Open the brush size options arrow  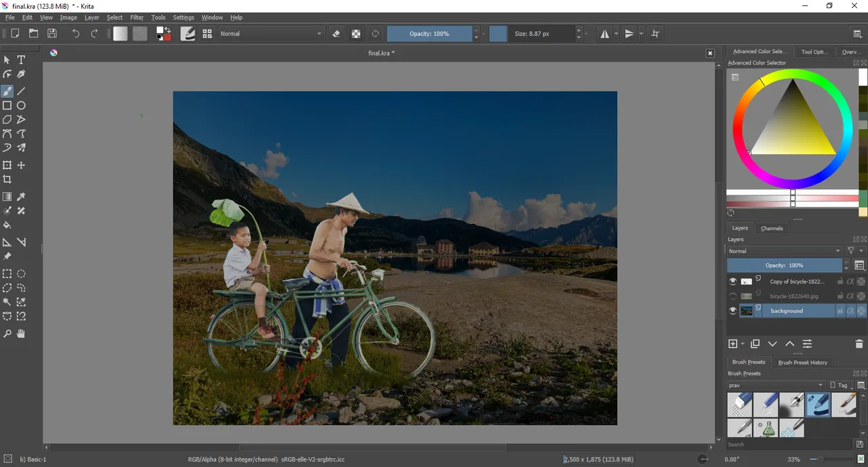tap(587, 33)
